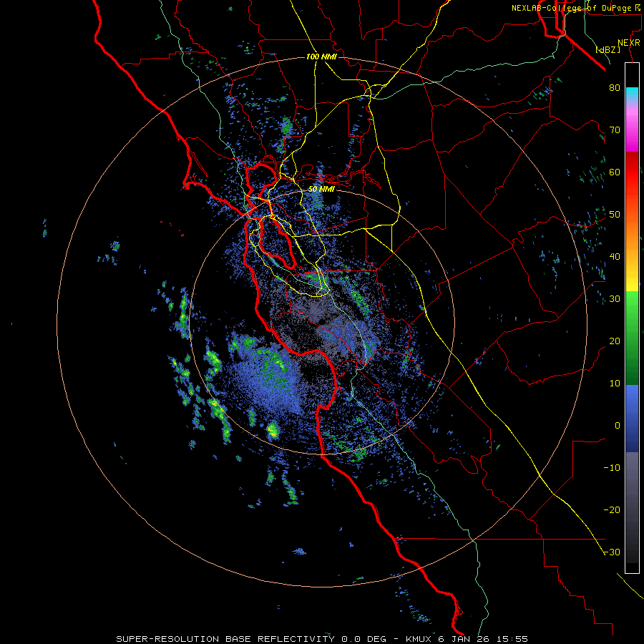This screenshot has height=644, width=644.
Task: Click the 70 value on dBZ scale
Action: click(615, 130)
